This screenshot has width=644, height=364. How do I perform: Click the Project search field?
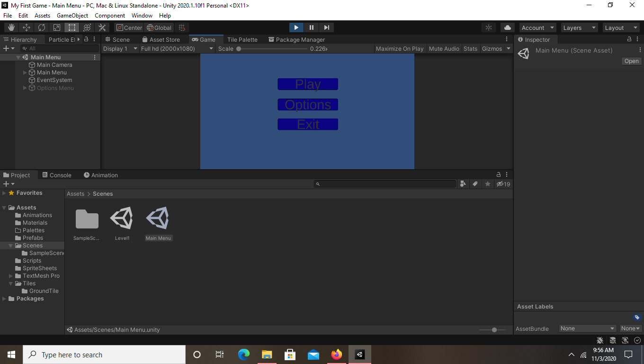tap(385, 184)
